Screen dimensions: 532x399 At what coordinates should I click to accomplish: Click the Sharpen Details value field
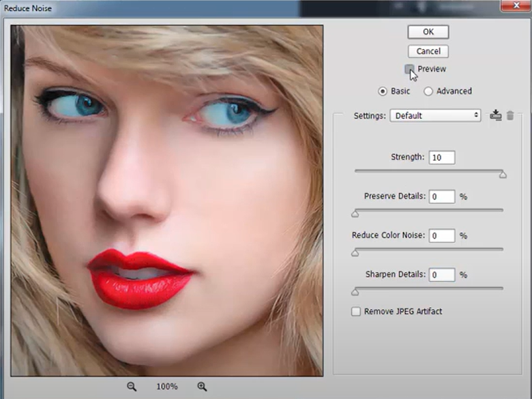pyautogui.click(x=442, y=275)
